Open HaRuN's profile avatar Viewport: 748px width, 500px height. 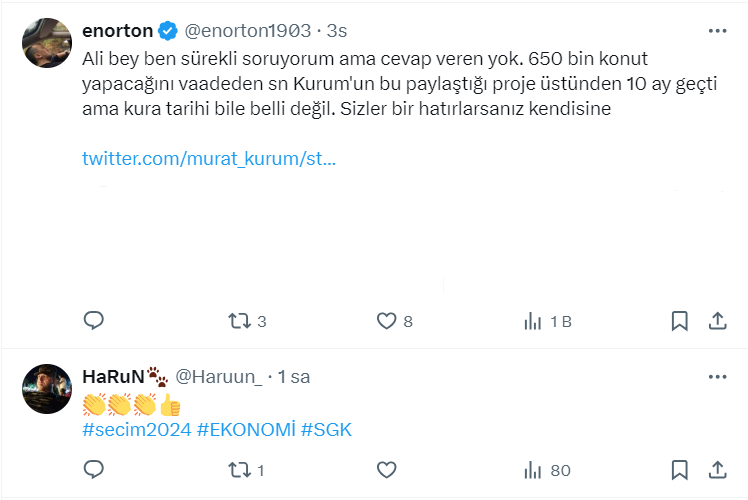point(47,390)
